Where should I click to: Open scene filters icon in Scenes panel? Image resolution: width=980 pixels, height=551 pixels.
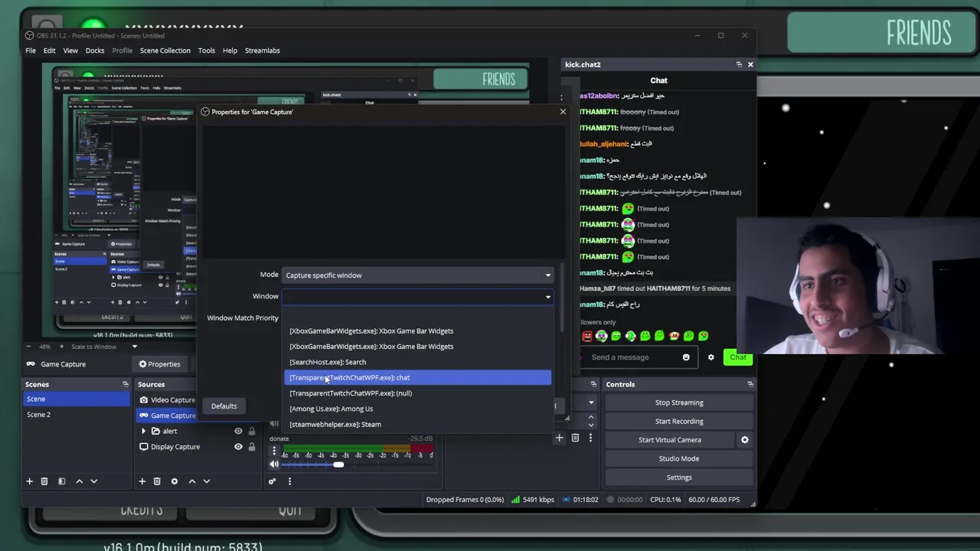61,481
